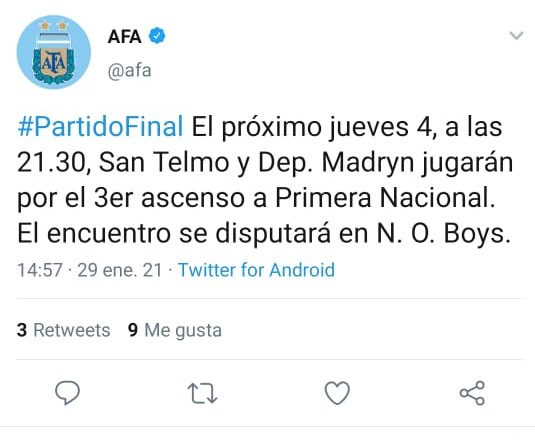
Task: Like the tweet with the heart icon
Action: tap(337, 393)
